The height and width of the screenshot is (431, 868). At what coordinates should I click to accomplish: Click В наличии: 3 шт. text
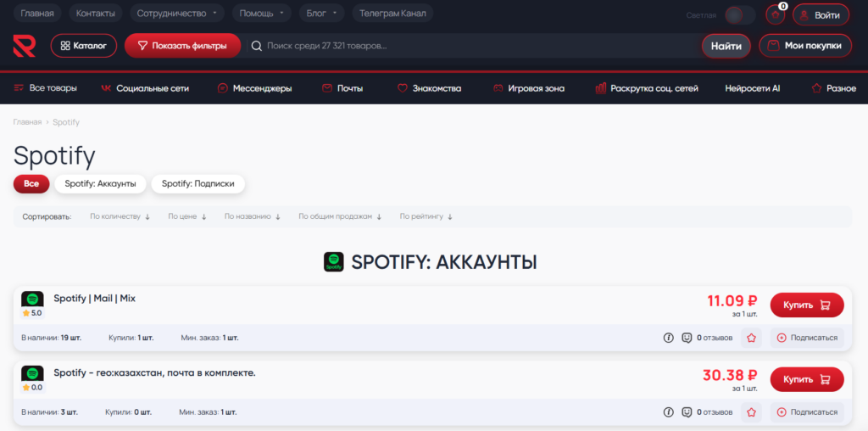[x=50, y=412]
